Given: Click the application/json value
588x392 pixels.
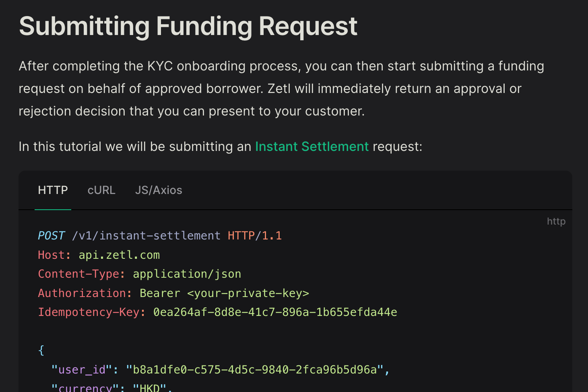Looking at the screenshot, I should pos(187,274).
